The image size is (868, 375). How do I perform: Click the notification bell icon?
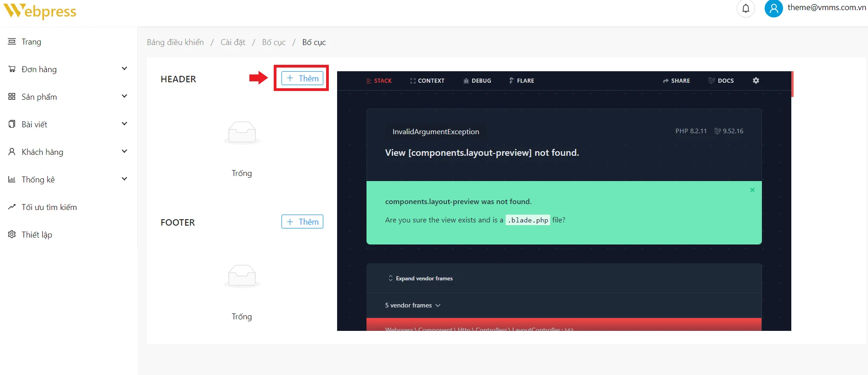(x=745, y=8)
